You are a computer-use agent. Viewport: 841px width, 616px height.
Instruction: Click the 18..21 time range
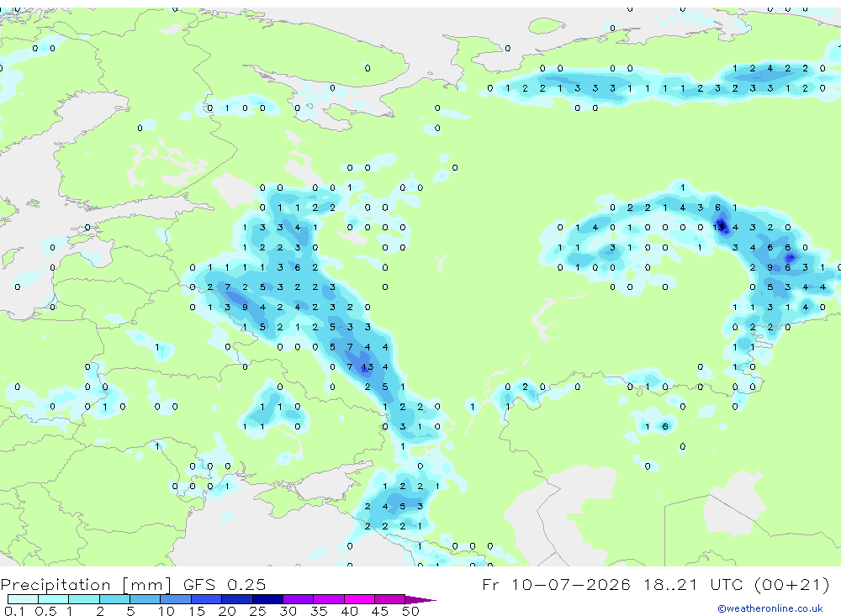click(x=670, y=584)
